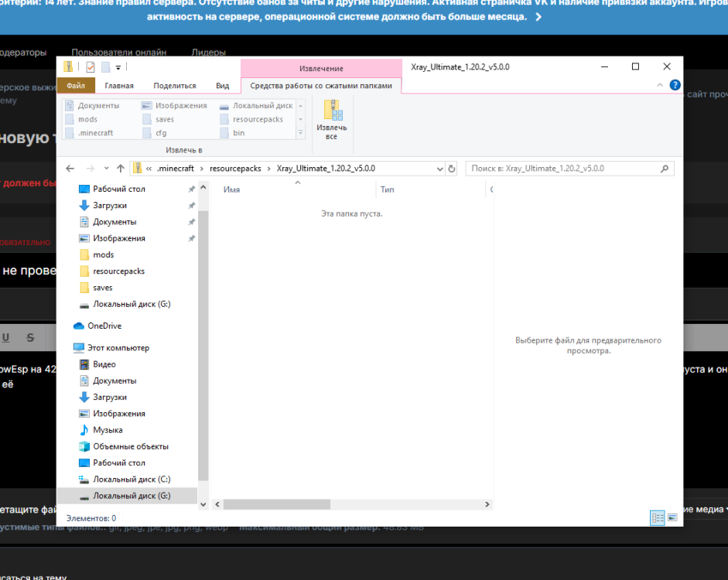Screen dimensions: 728x580
Task: Switch to the Главная ribbon tab
Action: coord(119,86)
